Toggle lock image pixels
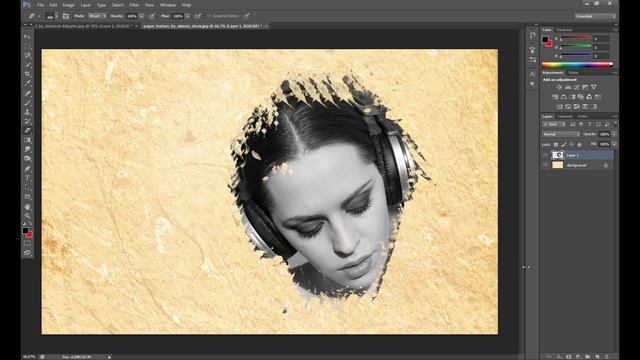 point(564,144)
